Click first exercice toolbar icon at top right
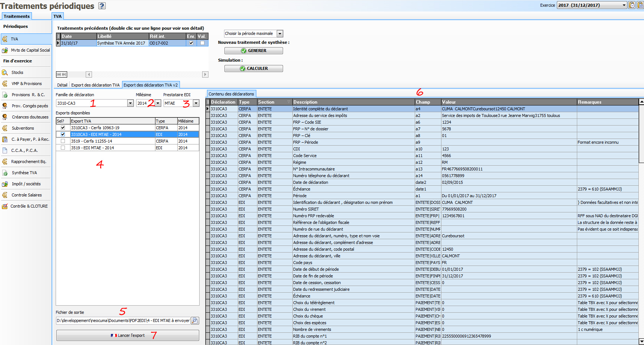 tap(632, 5)
